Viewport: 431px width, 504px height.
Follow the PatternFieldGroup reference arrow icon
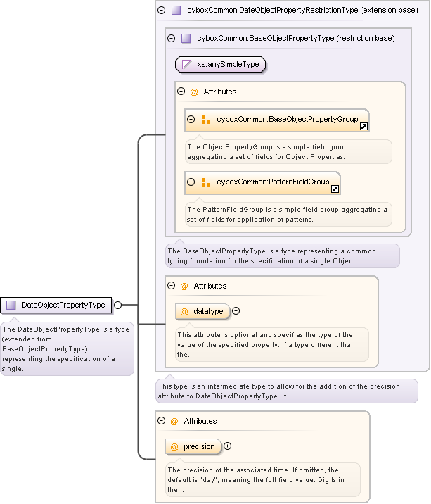pos(335,189)
